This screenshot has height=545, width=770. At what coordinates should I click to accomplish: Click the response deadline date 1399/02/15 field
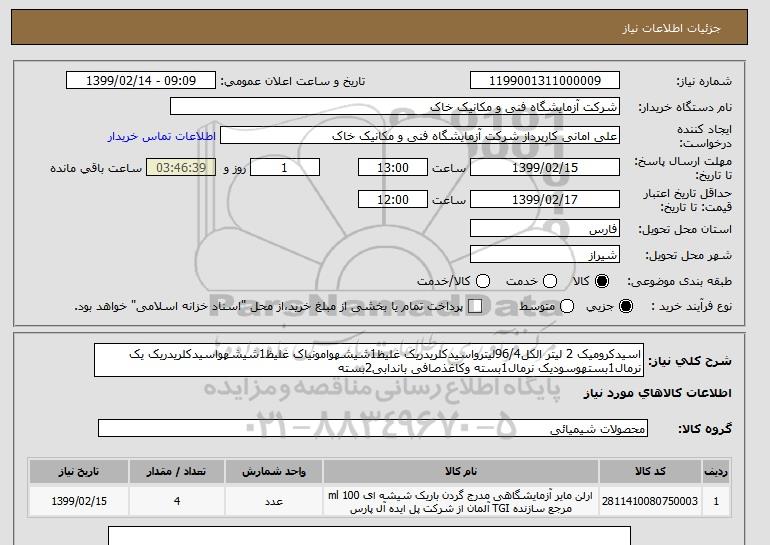545,167
